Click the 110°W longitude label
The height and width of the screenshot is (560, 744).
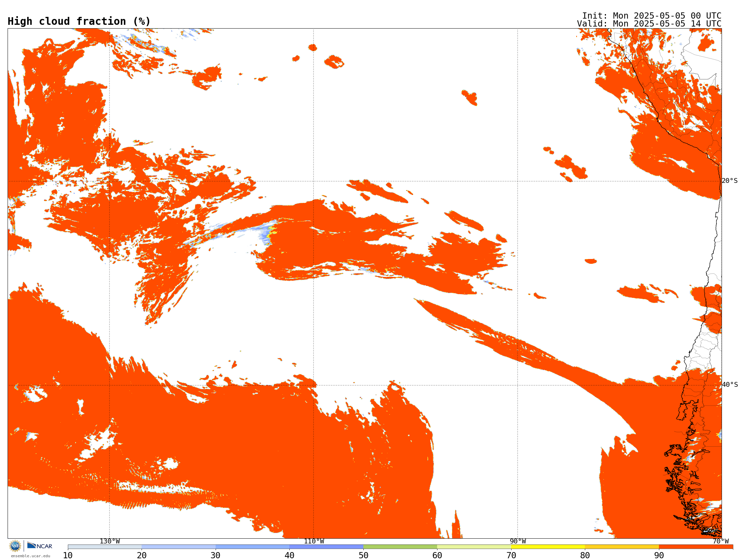(314, 541)
